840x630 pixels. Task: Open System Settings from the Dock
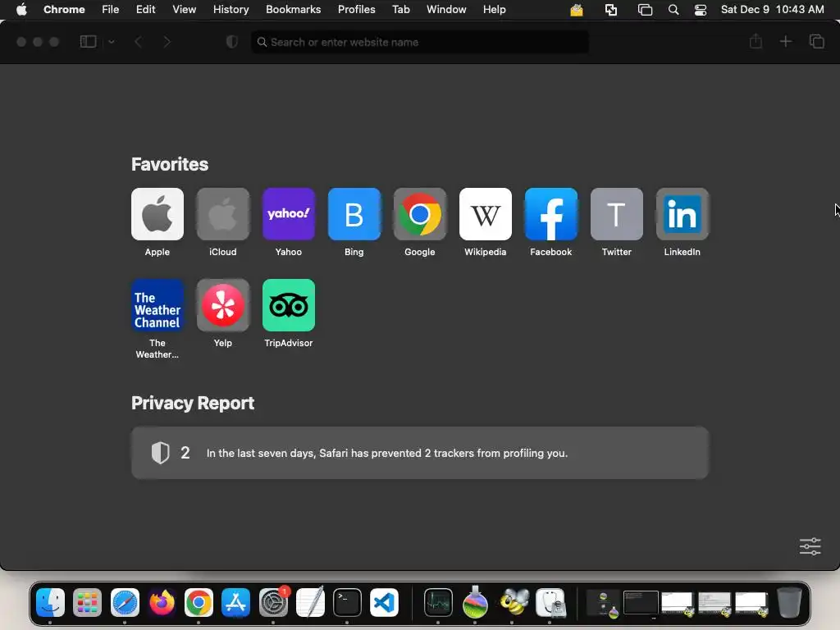pos(273,603)
